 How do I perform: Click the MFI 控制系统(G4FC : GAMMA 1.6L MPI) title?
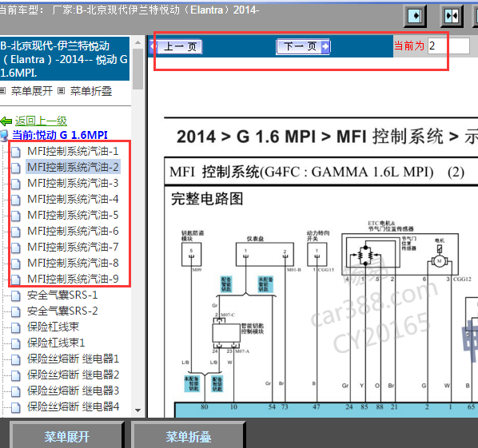[317, 172]
